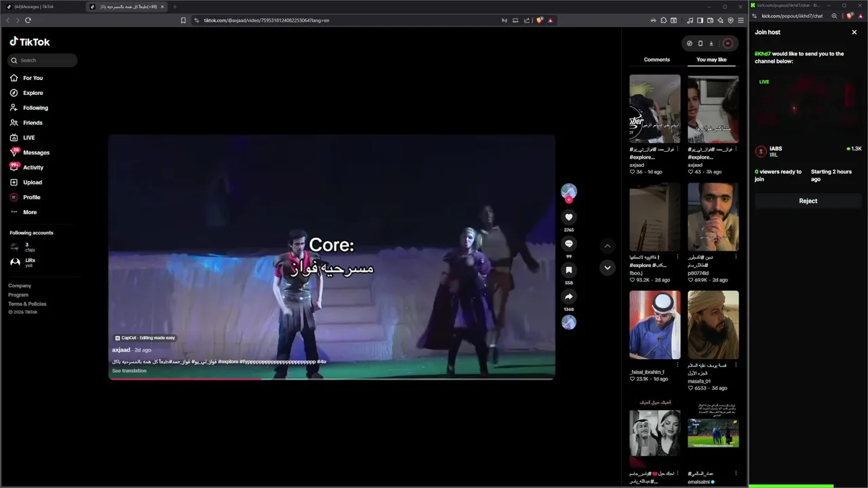Image resolution: width=868 pixels, height=488 pixels.
Task: Open the browser extensions puzzle icon
Action: [x=663, y=20]
